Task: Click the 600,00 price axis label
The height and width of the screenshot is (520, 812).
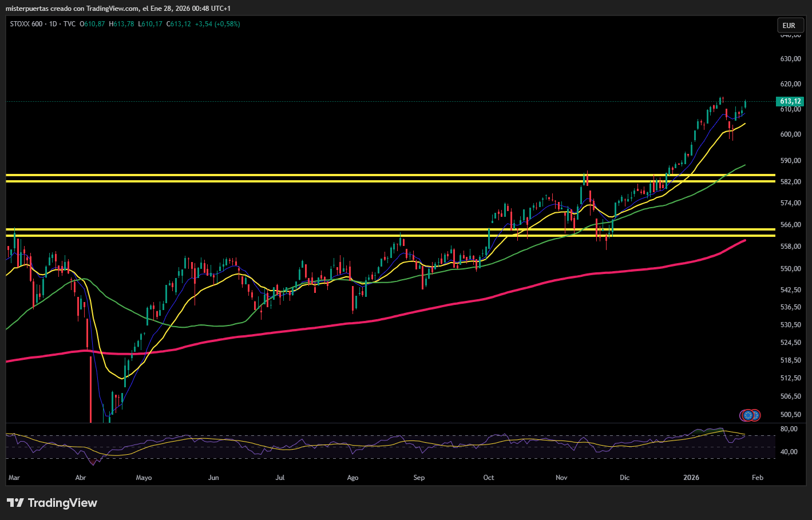Action: coord(790,134)
